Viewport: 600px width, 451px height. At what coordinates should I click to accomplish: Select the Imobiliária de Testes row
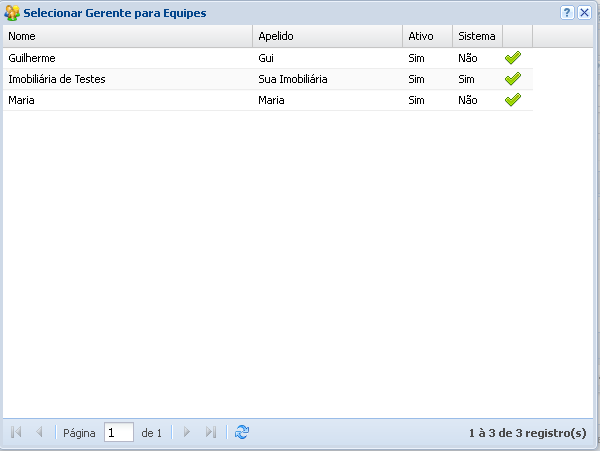57,79
